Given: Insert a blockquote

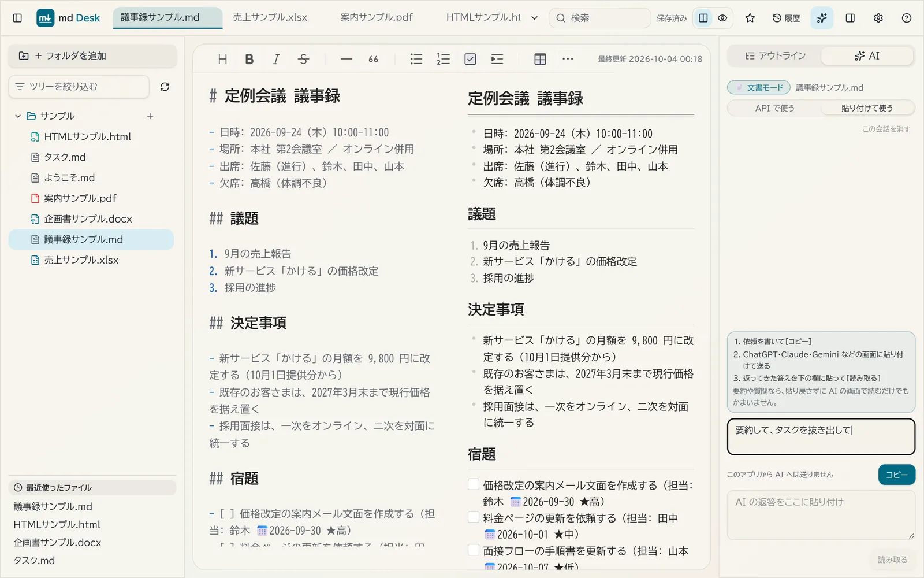Looking at the screenshot, I should [x=373, y=59].
